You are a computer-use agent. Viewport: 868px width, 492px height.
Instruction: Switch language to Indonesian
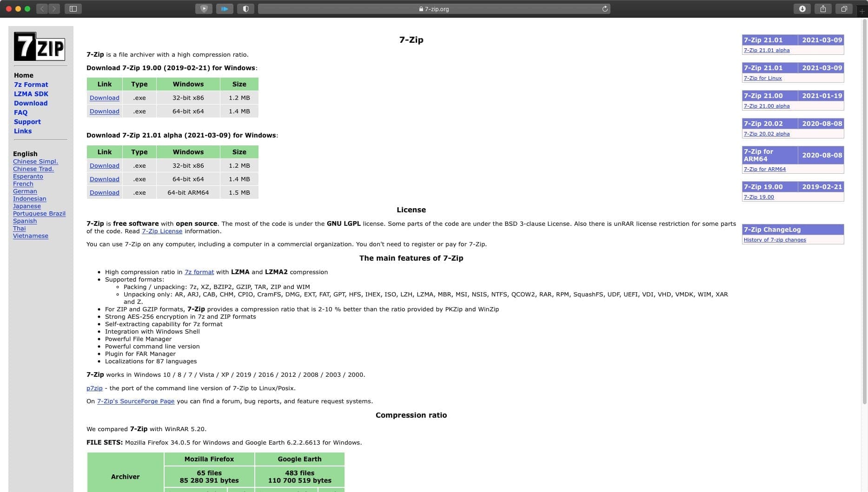click(x=30, y=199)
